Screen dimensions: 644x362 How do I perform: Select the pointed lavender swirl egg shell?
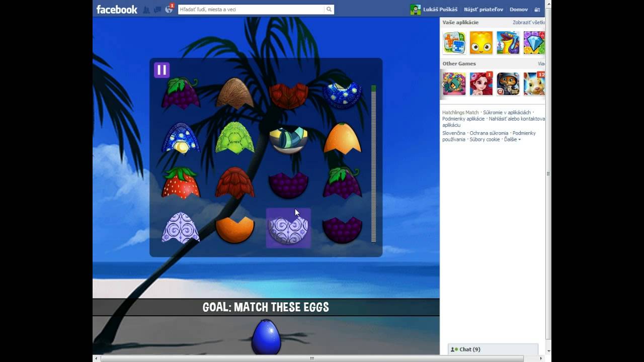181,228
